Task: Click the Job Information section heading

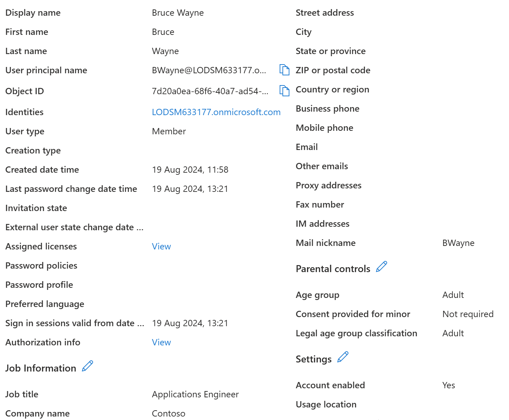Action: [x=40, y=368]
